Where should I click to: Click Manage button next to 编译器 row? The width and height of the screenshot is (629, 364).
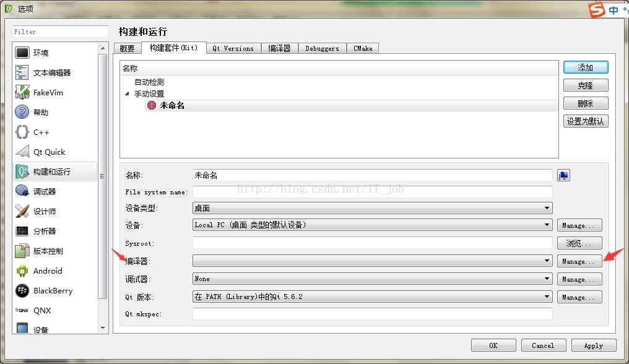(x=579, y=261)
